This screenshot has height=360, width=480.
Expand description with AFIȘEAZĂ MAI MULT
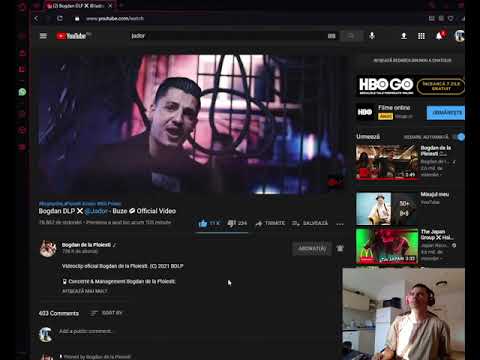(85, 291)
